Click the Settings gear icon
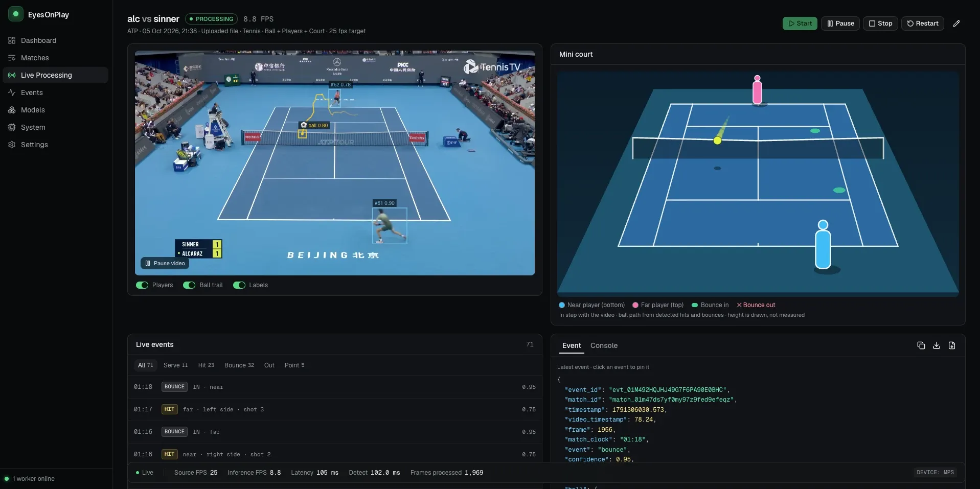Image resolution: width=980 pixels, height=489 pixels. (12, 145)
